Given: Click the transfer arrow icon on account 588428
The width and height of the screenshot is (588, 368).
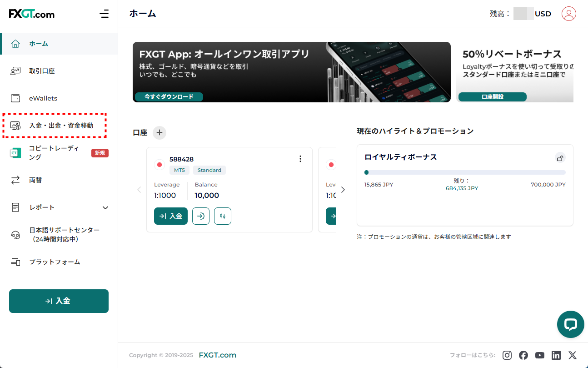Looking at the screenshot, I should click(x=201, y=216).
